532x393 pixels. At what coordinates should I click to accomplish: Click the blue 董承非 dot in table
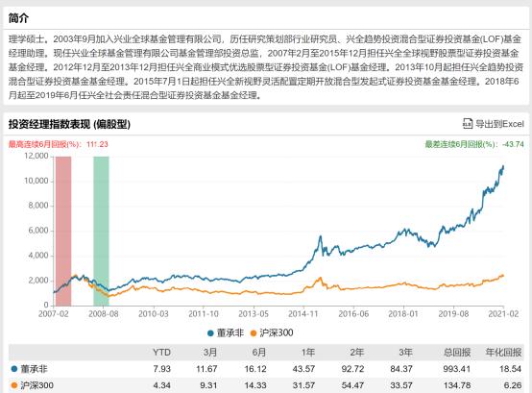[14, 369]
